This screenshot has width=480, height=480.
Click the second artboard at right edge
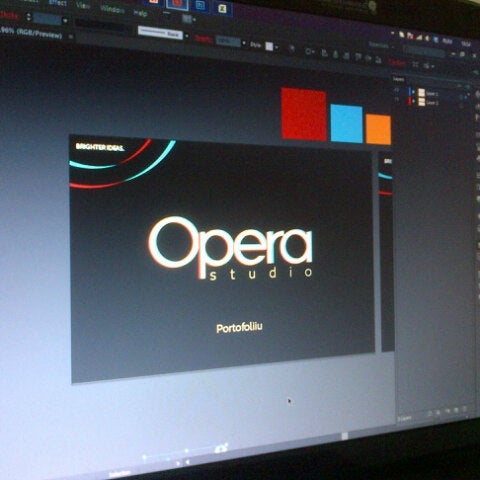pos(387,251)
